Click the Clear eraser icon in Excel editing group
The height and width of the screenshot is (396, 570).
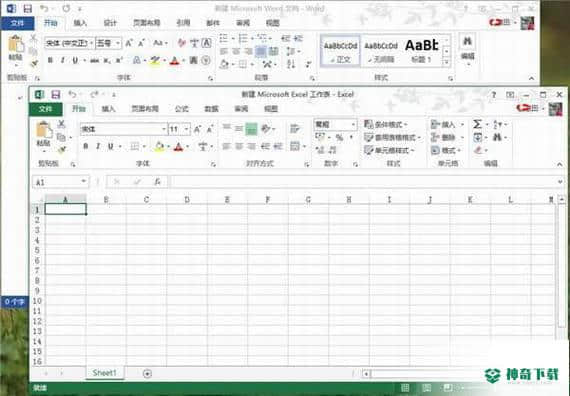click(x=478, y=150)
